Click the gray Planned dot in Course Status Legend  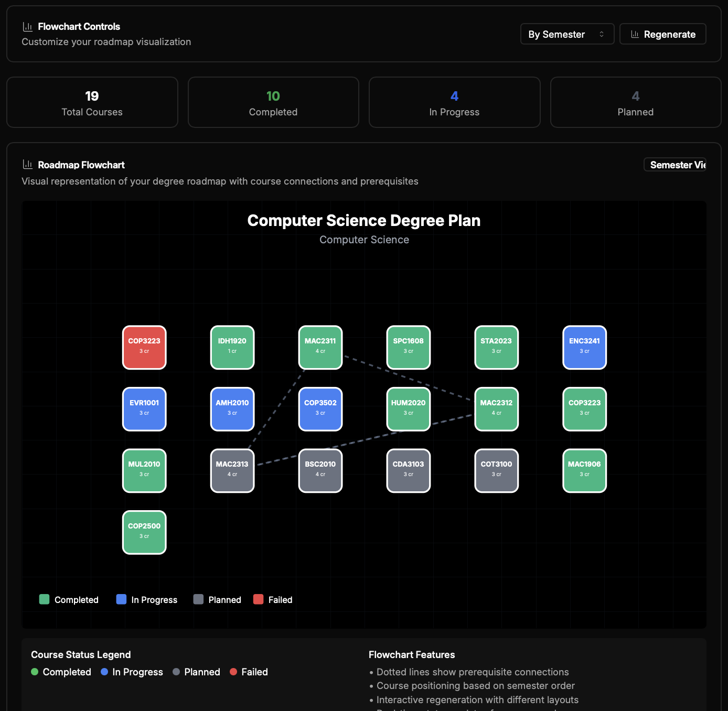[x=176, y=672]
